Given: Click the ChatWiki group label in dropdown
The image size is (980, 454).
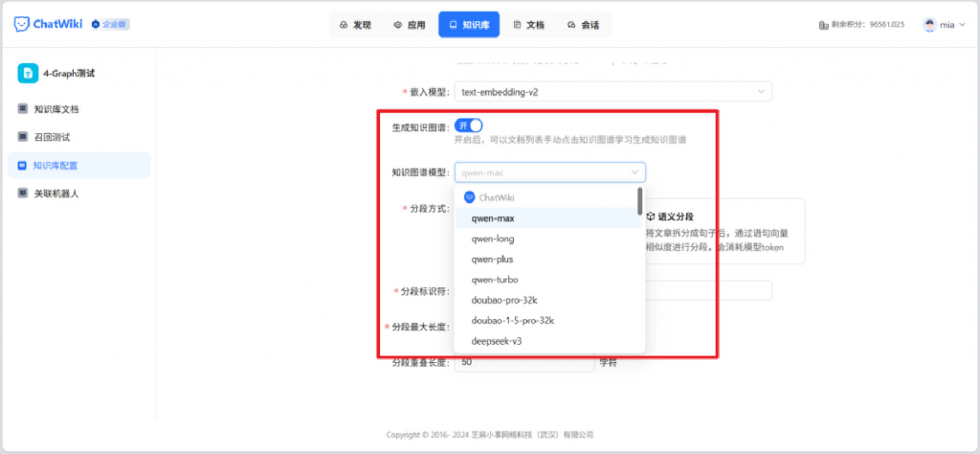Looking at the screenshot, I should point(497,197).
